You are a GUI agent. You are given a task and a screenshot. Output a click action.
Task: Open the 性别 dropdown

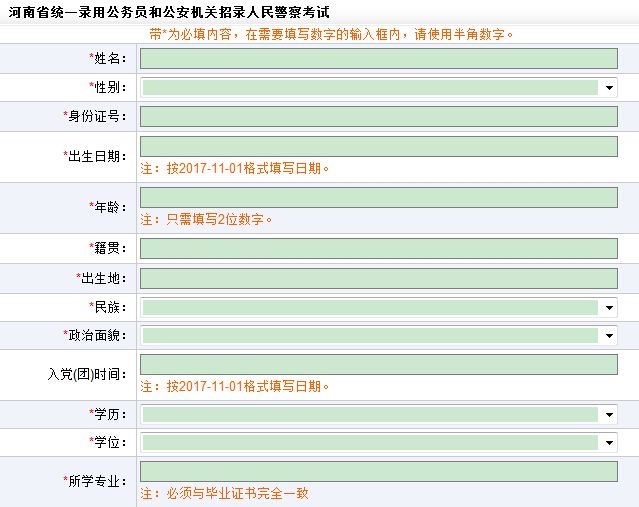pos(379,88)
